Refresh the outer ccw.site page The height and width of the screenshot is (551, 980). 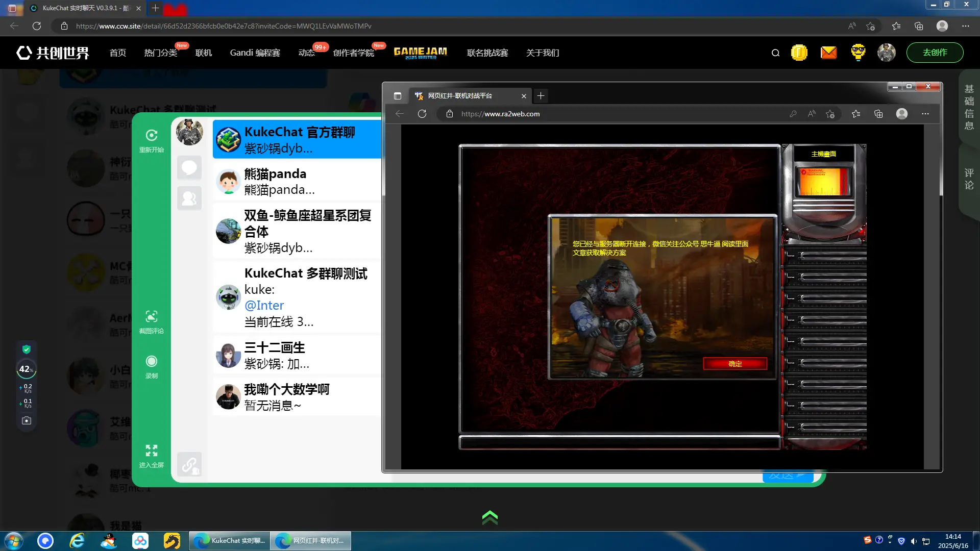click(x=37, y=26)
